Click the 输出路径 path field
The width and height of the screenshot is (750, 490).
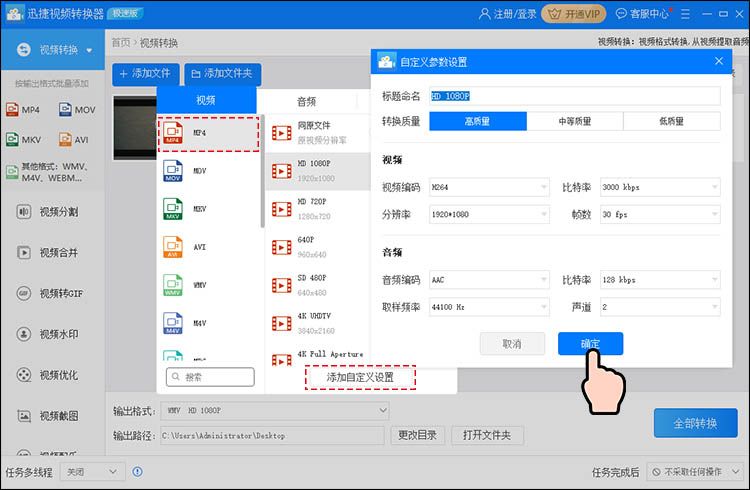272,435
